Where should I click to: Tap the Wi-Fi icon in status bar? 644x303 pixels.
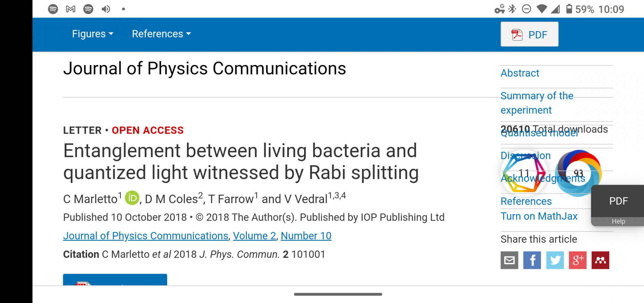click(542, 9)
